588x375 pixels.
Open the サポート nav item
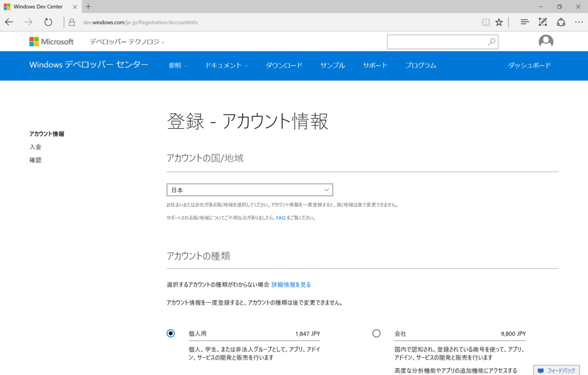coord(375,65)
